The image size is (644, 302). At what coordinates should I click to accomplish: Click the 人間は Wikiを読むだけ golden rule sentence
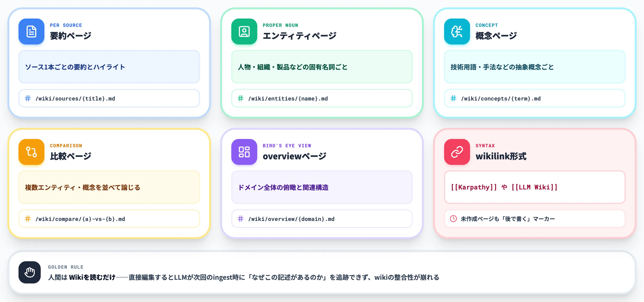(244, 277)
